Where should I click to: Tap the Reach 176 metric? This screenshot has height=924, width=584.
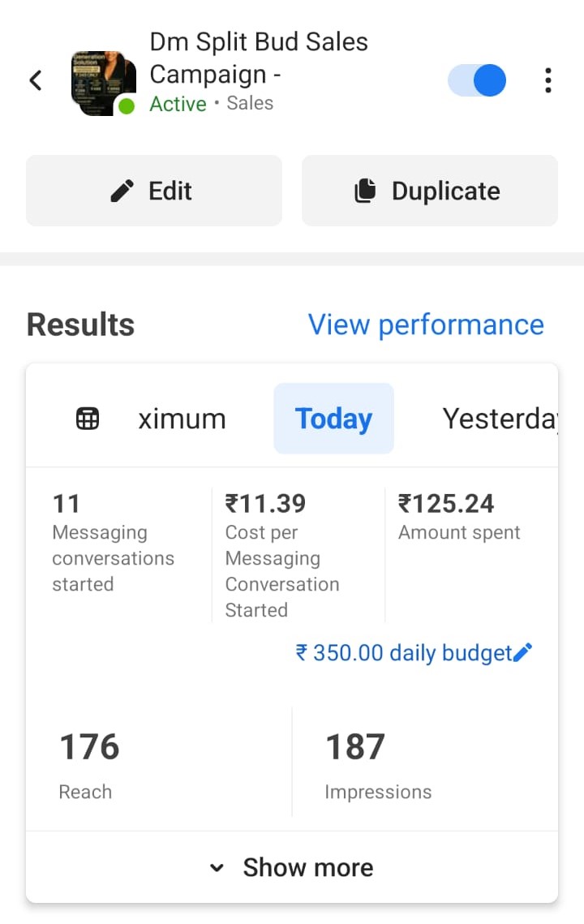tap(89, 764)
